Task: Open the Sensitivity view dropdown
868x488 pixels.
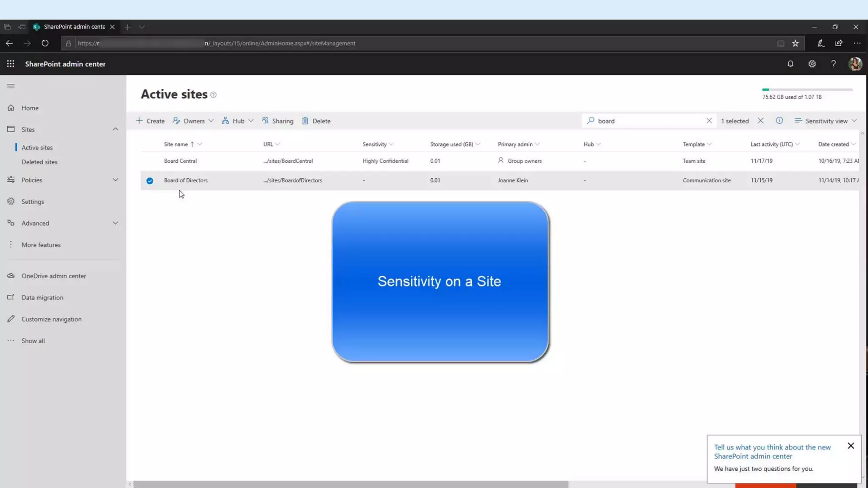Action: coord(826,121)
